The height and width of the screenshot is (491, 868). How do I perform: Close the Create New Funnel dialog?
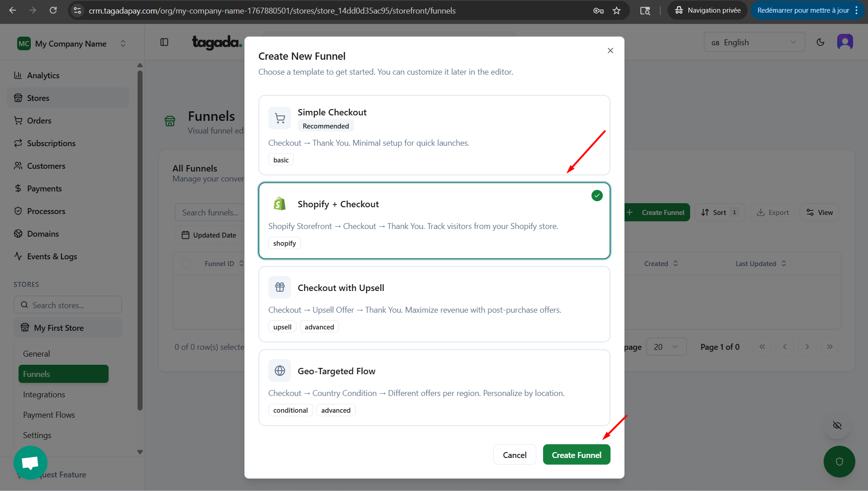click(x=610, y=51)
